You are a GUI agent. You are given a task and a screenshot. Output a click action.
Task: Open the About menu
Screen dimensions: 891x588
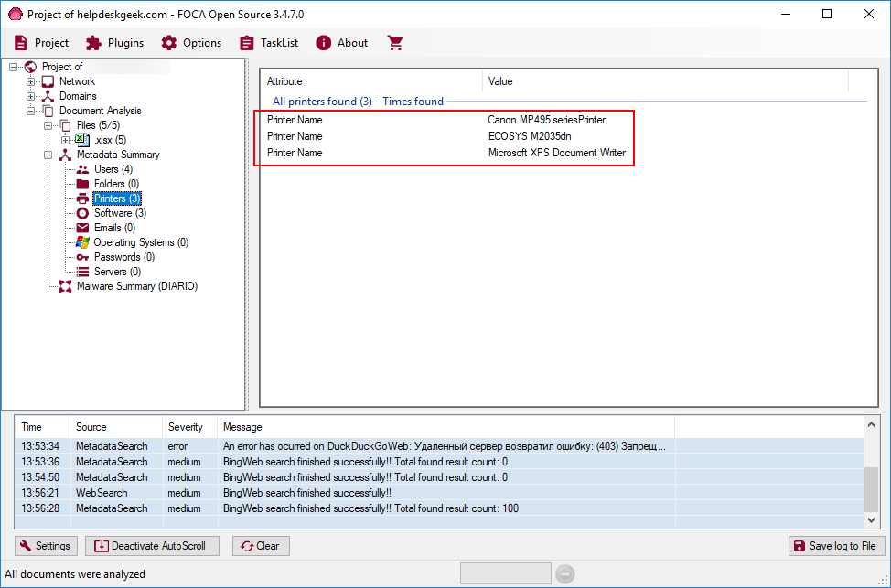tap(342, 43)
